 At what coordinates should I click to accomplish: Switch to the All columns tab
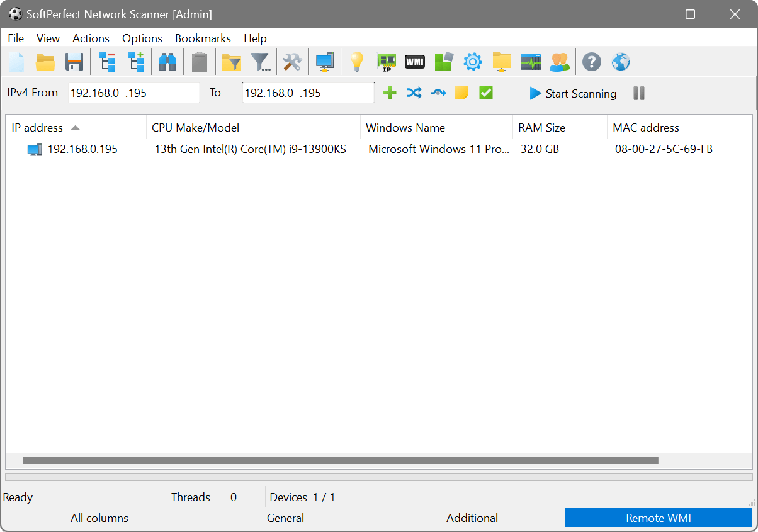(99, 518)
